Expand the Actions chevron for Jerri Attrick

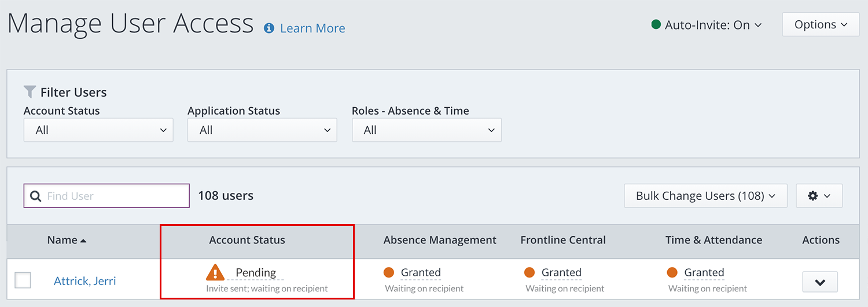(x=820, y=282)
